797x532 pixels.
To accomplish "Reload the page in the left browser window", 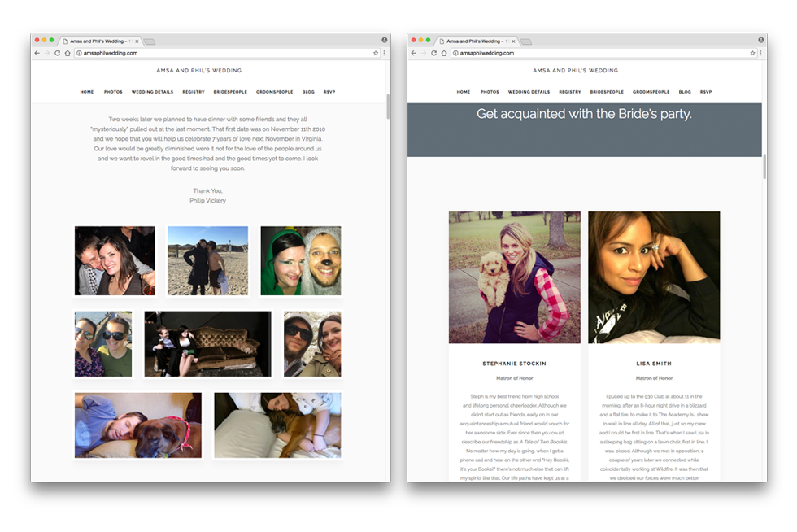I will click(x=58, y=53).
